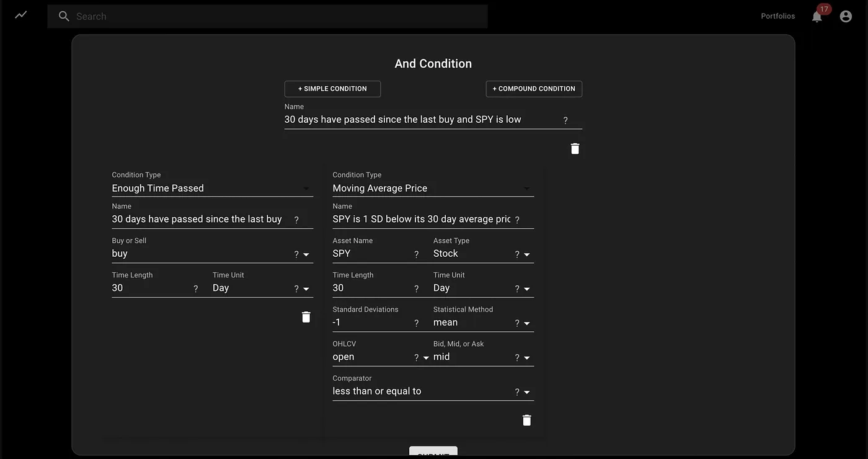The width and height of the screenshot is (868, 459).
Task: Show help for the And Condition name
Action: 565,120
